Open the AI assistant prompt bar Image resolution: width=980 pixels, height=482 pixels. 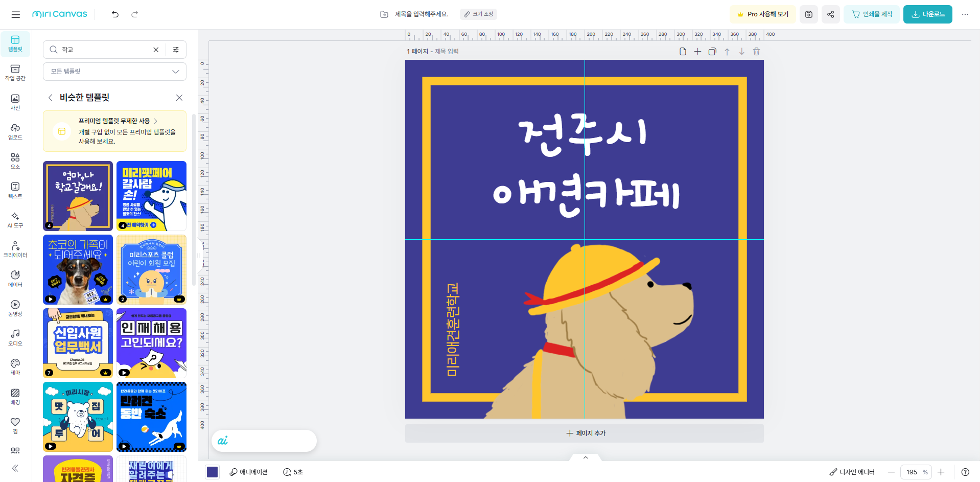pos(264,441)
